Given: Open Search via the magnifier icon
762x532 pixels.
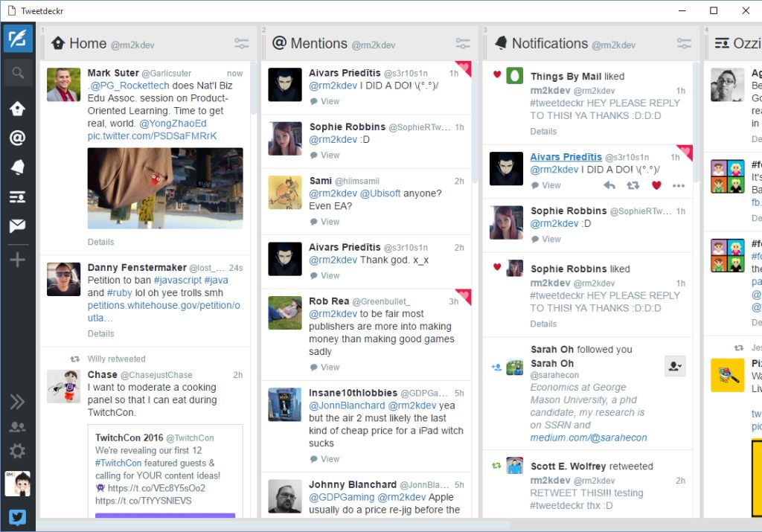Looking at the screenshot, I should [17, 73].
